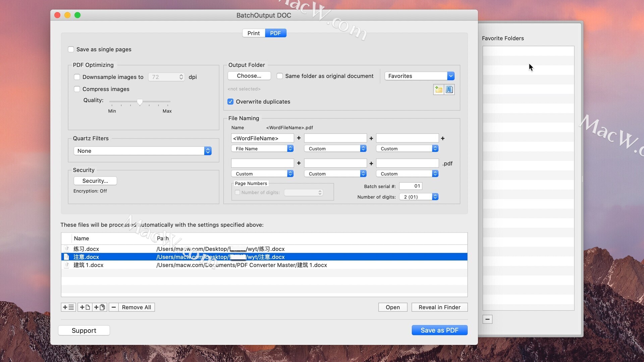Screen dimensions: 644x362
Task: Click the image Quality slider handle
Action: pos(140,102)
